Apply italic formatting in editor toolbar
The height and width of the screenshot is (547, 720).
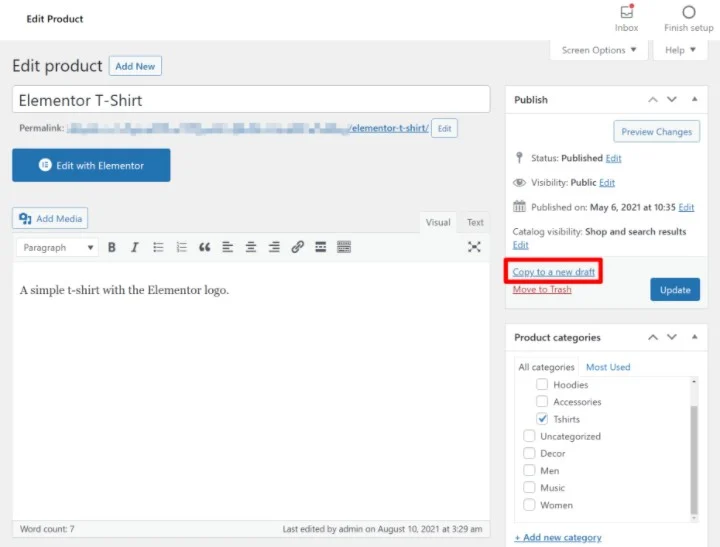[x=134, y=248]
